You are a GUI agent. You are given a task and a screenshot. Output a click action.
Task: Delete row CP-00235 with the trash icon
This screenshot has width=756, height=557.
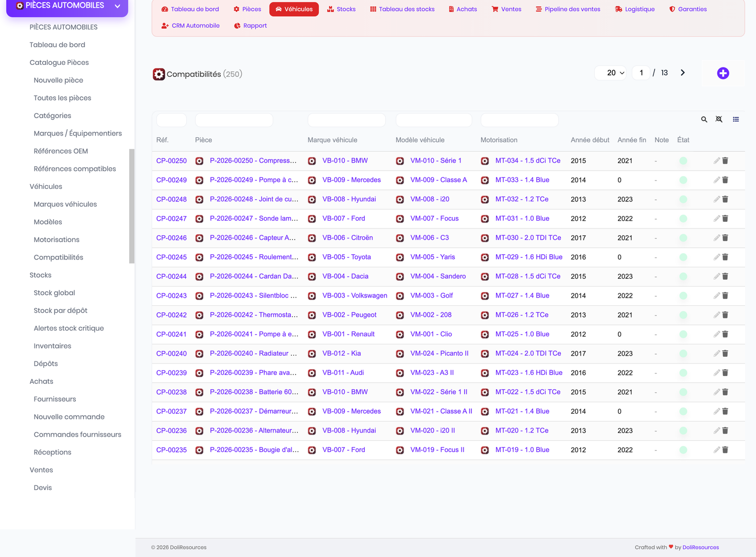(x=725, y=450)
